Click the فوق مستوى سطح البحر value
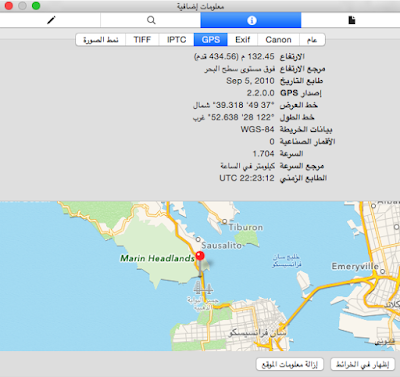Viewport: 400px width, 377px height. (240, 69)
